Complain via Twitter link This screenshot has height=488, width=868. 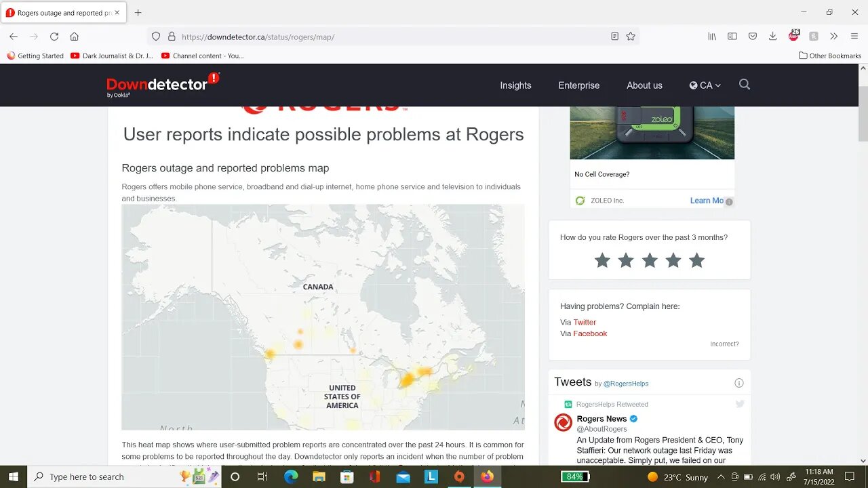(x=585, y=322)
